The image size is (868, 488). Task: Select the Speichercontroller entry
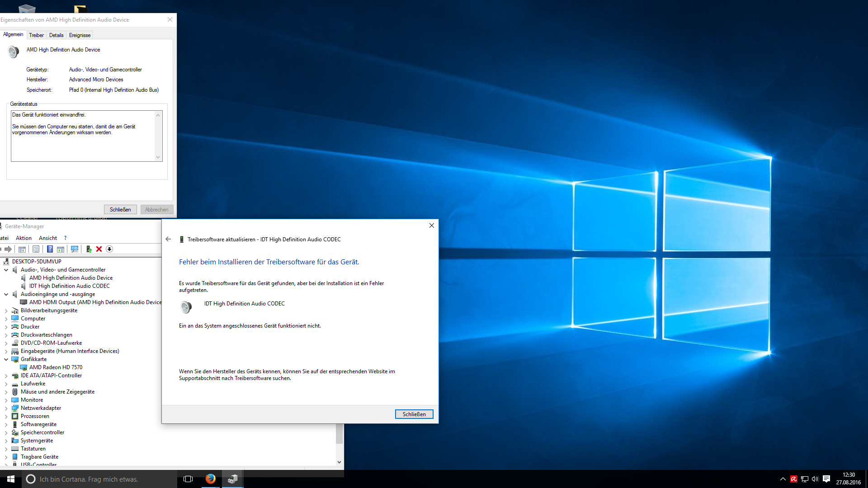coord(42,432)
